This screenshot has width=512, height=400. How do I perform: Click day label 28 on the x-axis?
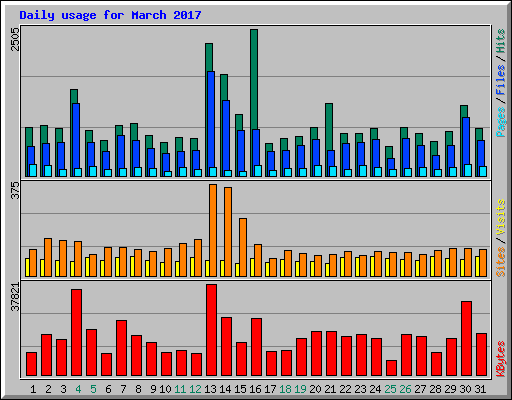pyautogui.click(x=435, y=389)
